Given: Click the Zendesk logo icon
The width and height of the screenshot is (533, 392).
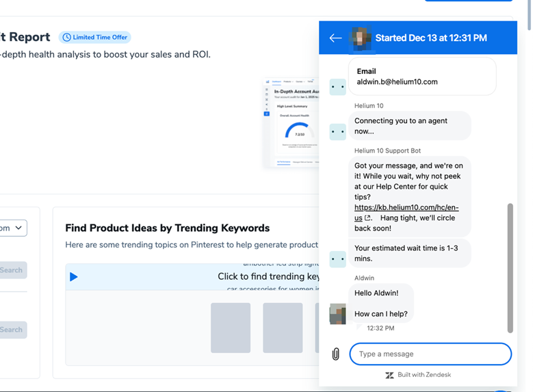Looking at the screenshot, I should coord(389,375).
